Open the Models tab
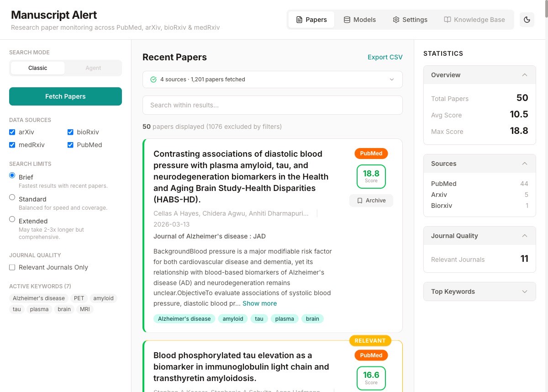The height and width of the screenshot is (392, 548). tap(359, 20)
